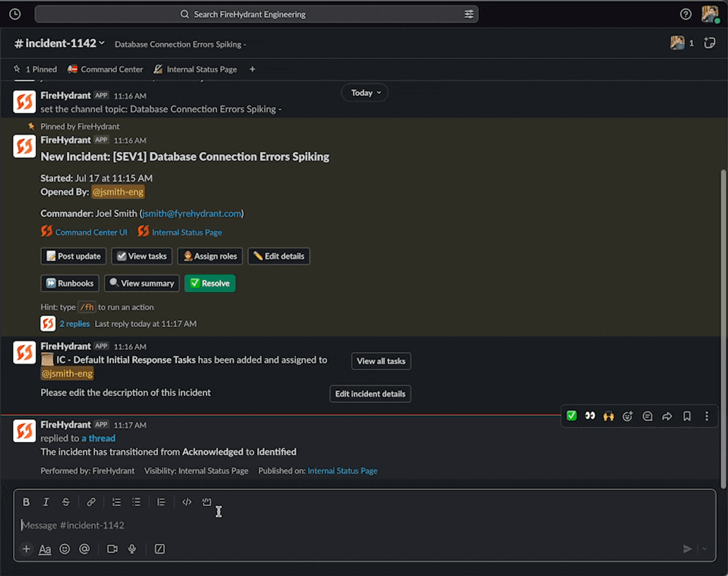
Task: Switch to the Internal Status Page tab
Action: coord(195,70)
